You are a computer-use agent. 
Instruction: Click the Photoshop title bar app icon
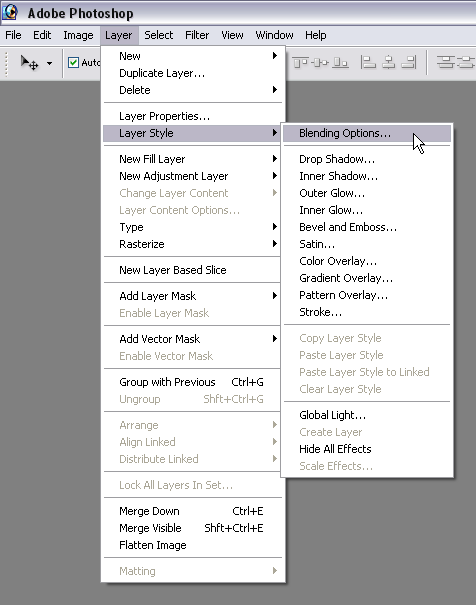pyautogui.click(x=10, y=12)
